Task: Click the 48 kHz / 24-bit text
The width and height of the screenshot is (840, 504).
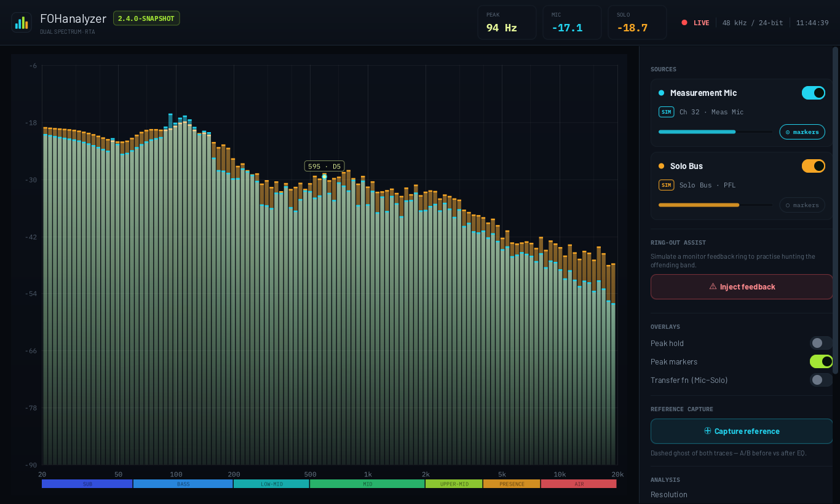Action: coord(753,23)
